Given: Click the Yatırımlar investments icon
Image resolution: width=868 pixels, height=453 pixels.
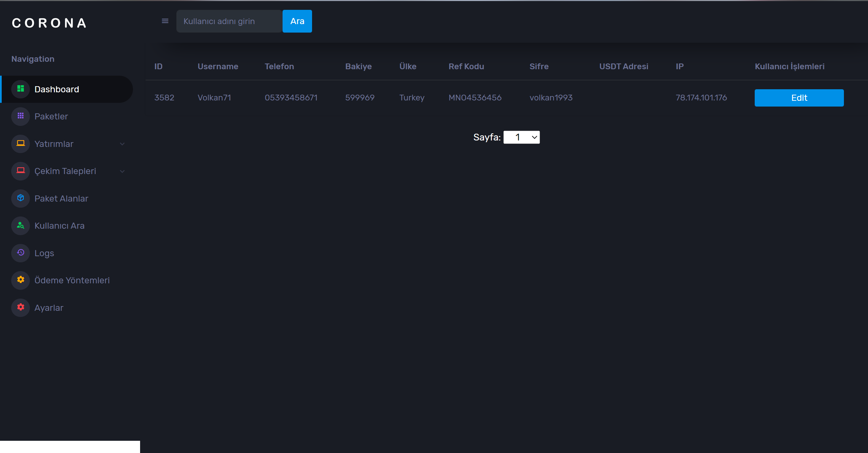Looking at the screenshot, I should [x=20, y=143].
